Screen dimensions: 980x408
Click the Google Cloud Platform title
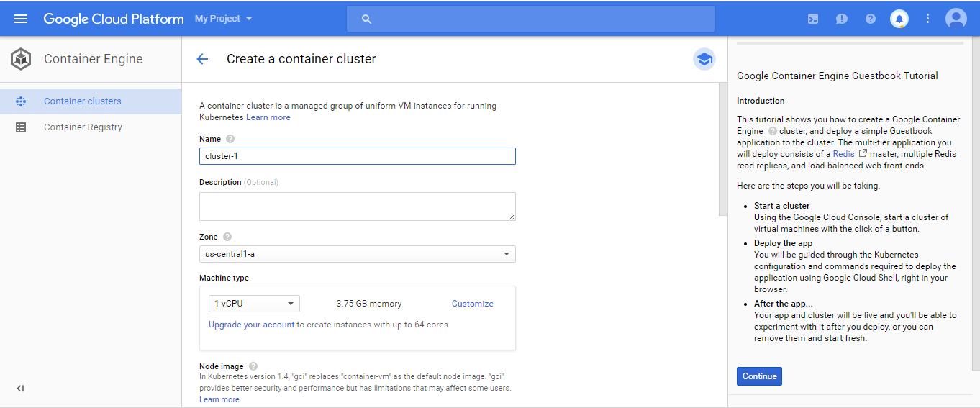114,19
